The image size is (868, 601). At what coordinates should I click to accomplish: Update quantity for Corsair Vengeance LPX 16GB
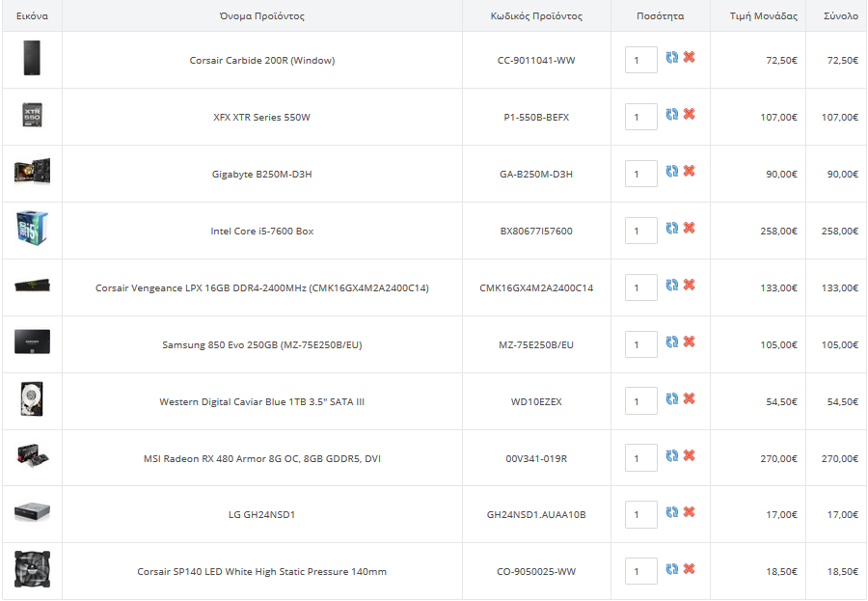(671, 285)
